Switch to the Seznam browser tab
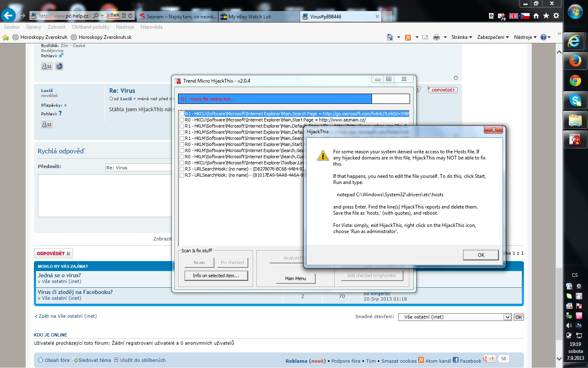This screenshot has height=368, width=588. coord(178,17)
